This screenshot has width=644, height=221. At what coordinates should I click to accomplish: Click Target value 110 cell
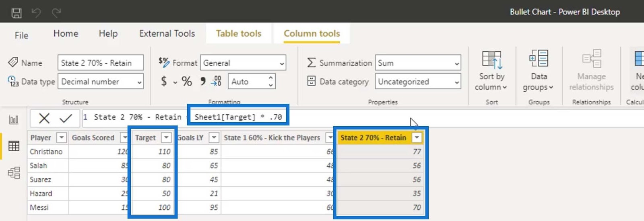coord(153,152)
